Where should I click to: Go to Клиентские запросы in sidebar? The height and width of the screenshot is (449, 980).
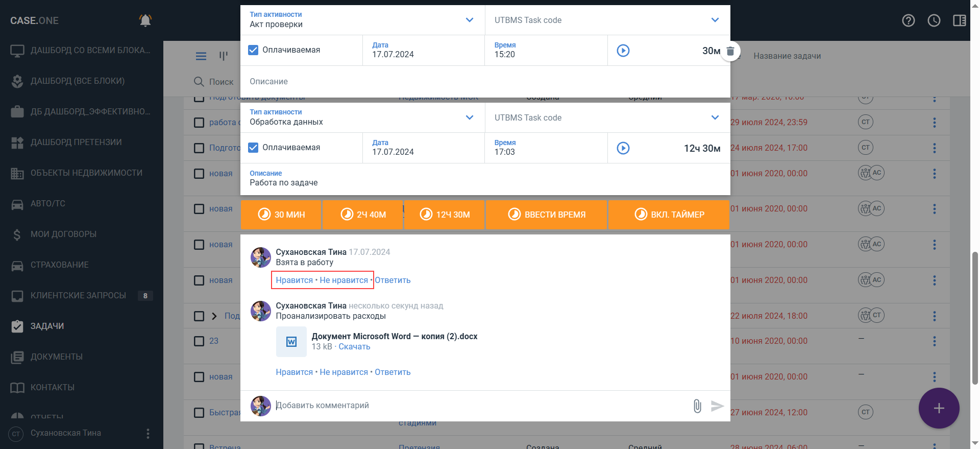coord(78,295)
